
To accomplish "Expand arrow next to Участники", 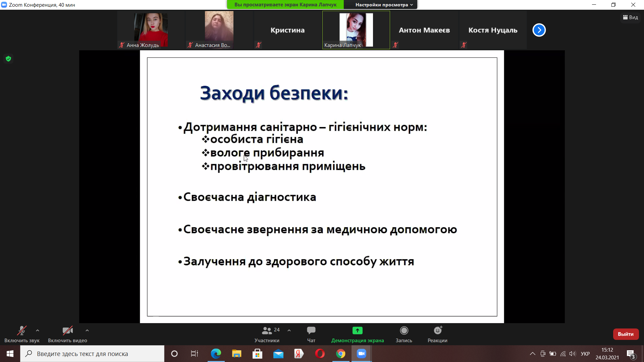I will [289, 330].
